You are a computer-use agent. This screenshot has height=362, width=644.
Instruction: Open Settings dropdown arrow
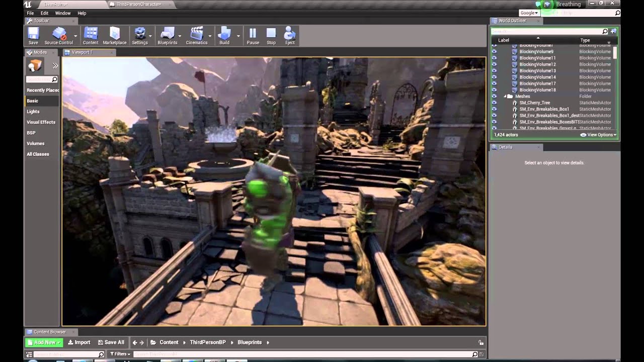150,36
